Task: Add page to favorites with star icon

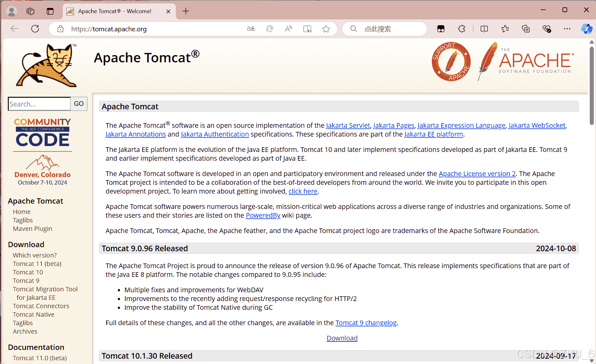Action: [x=326, y=29]
